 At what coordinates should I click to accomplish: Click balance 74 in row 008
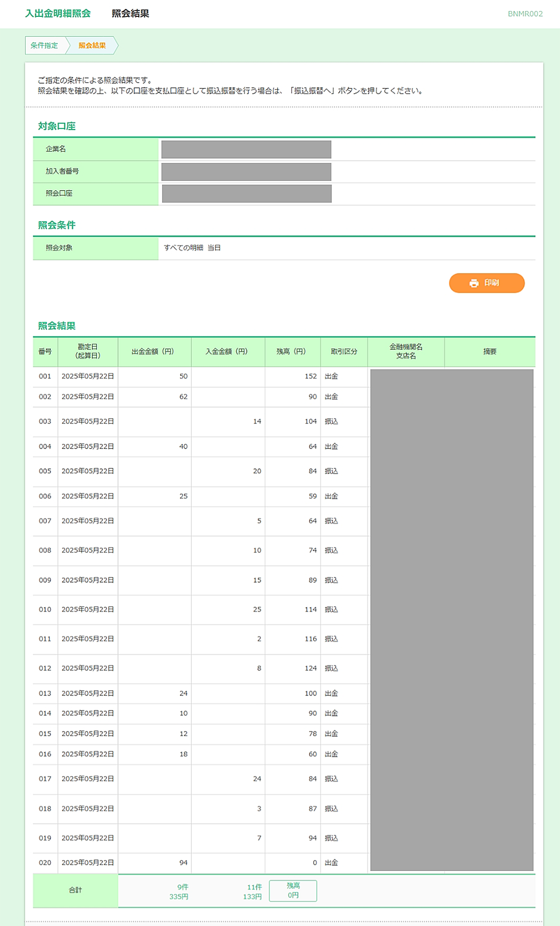[x=313, y=551]
